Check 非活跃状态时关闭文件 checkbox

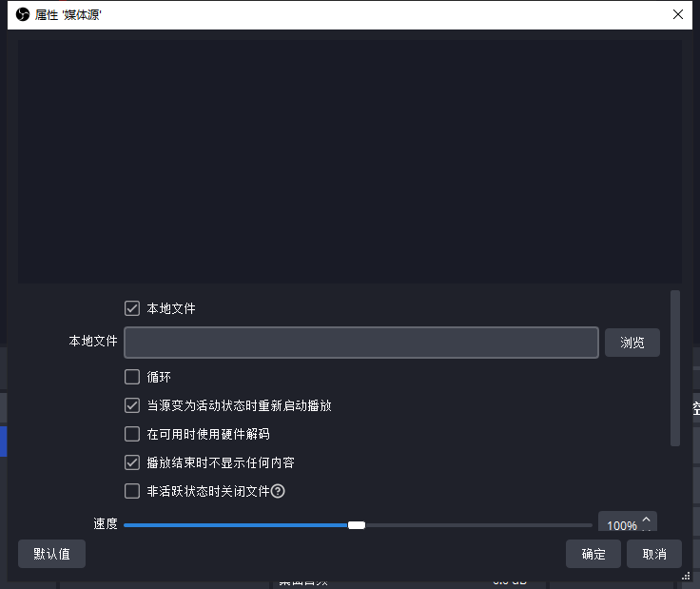pyautogui.click(x=132, y=491)
